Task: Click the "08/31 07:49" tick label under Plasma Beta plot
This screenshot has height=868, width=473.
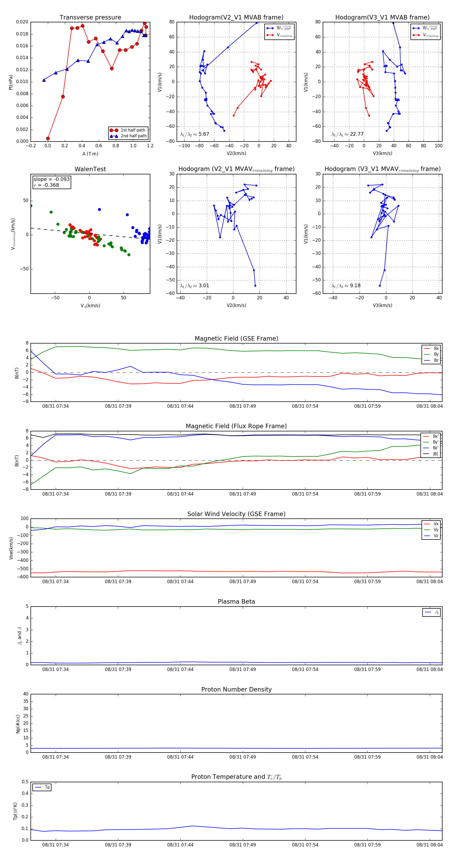Action: pos(243,669)
